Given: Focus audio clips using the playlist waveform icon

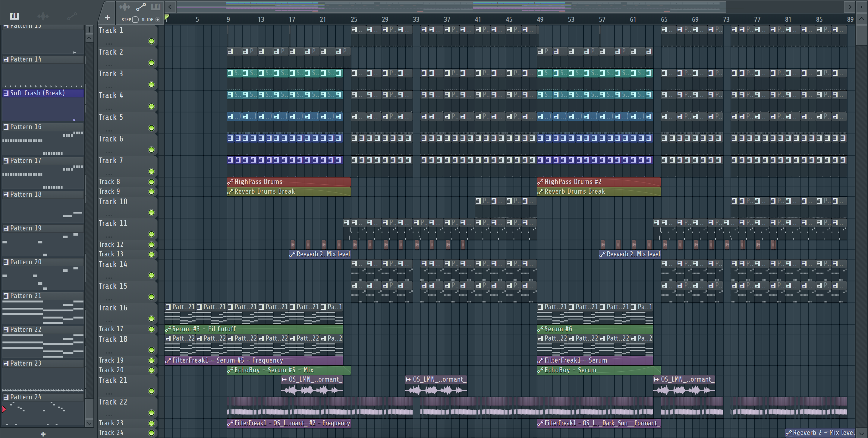Looking at the screenshot, I should [125, 7].
